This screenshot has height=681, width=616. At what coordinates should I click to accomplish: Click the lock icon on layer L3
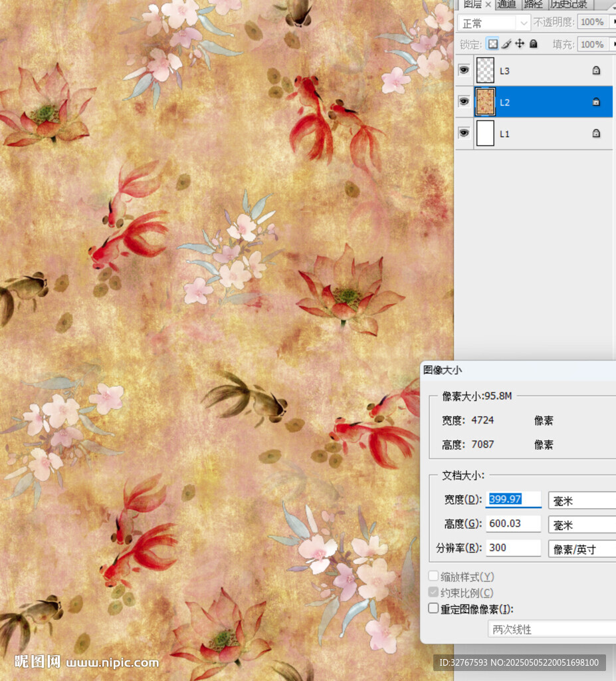[596, 70]
